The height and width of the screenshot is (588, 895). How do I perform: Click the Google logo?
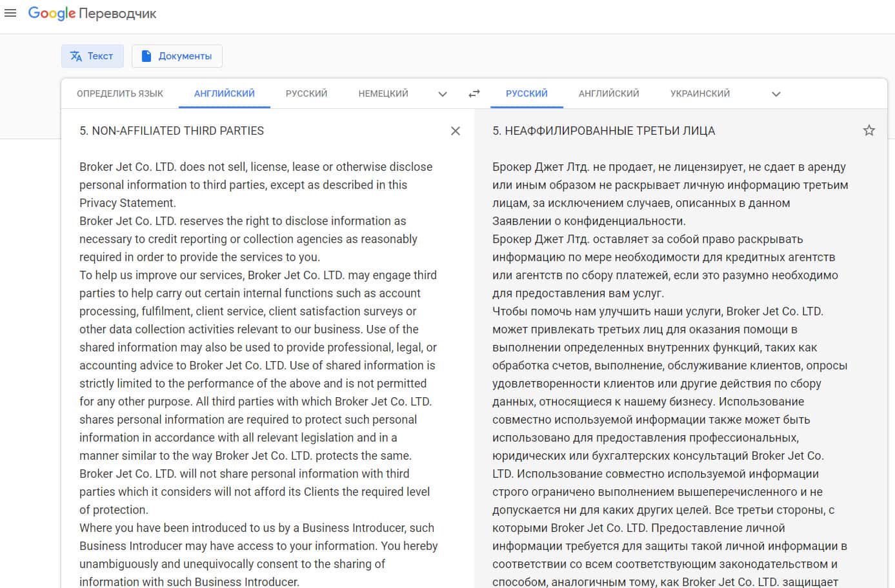(52, 14)
